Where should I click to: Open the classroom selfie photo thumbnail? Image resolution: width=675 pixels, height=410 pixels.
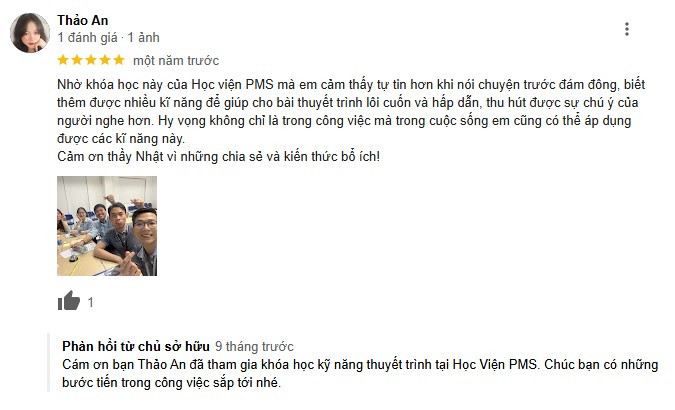coord(107,226)
